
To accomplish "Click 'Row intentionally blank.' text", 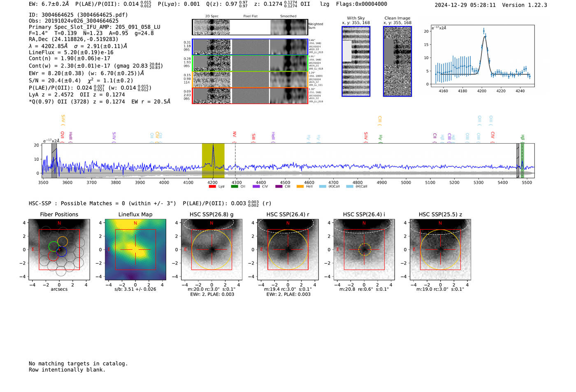I will (x=67, y=370).
